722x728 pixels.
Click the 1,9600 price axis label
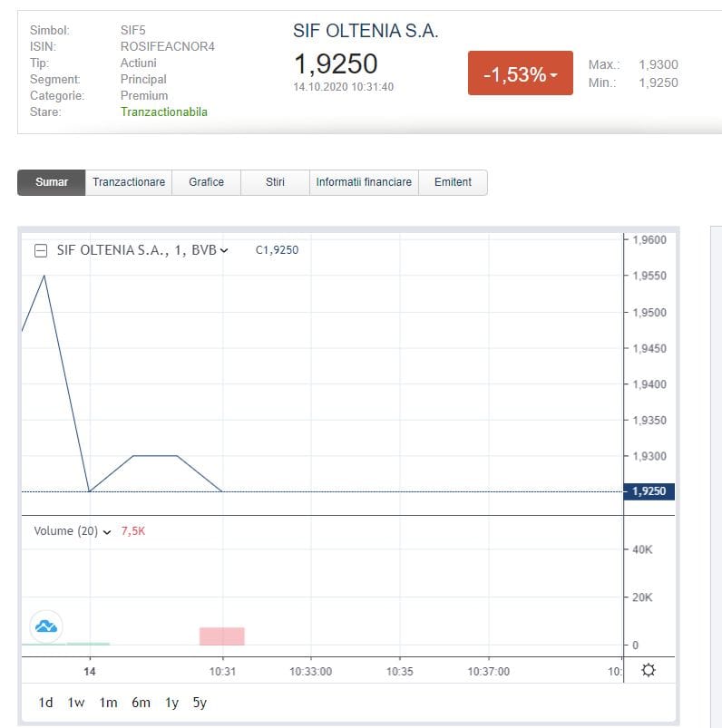pyautogui.click(x=649, y=240)
